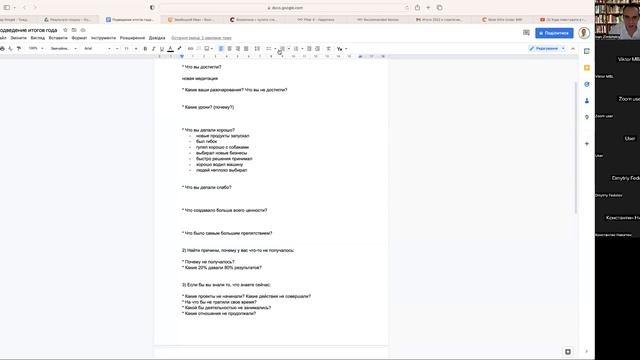The height and width of the screenshot is (360, 640).
Task: Click the explore button at bottom right
Action: pyautogui.click(x=568, y=351)
